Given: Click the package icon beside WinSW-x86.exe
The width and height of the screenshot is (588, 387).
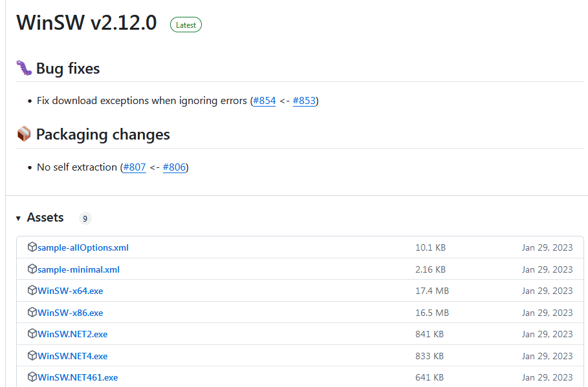Looking at the screenshot, I should click(x=32, y=312).
